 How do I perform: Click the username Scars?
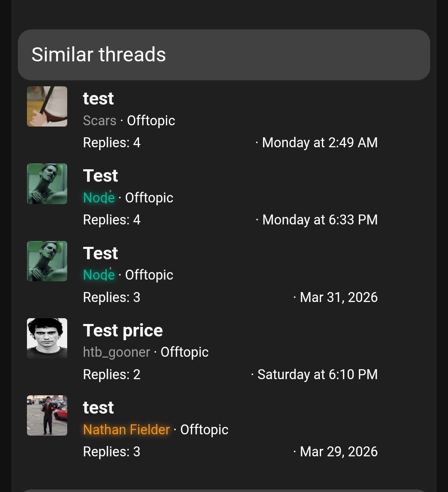[100, 120]
